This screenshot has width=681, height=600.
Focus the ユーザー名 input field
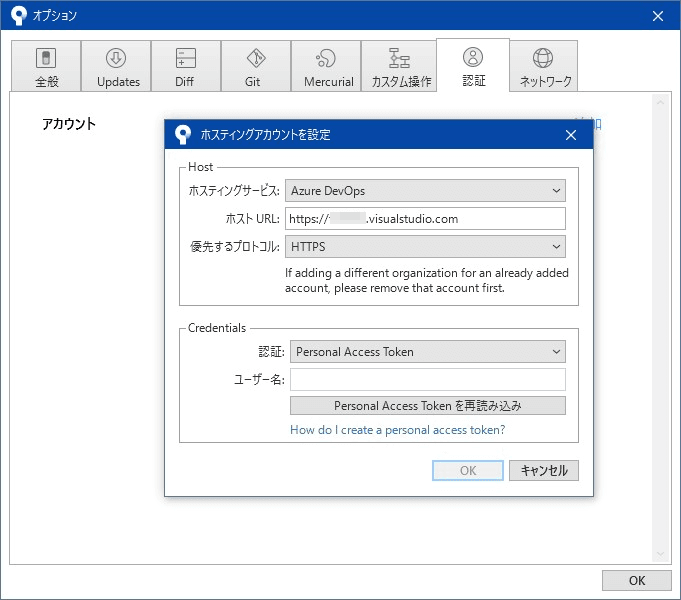coord(427,379)
